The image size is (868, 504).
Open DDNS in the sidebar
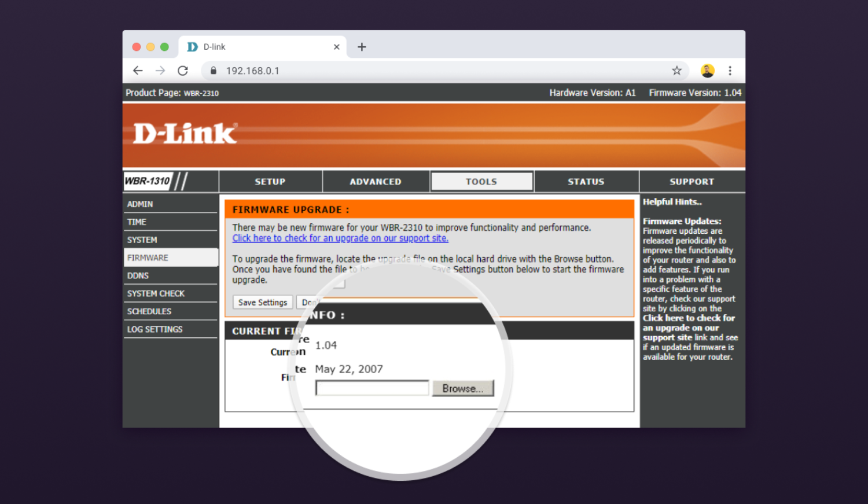coord(170,276)
